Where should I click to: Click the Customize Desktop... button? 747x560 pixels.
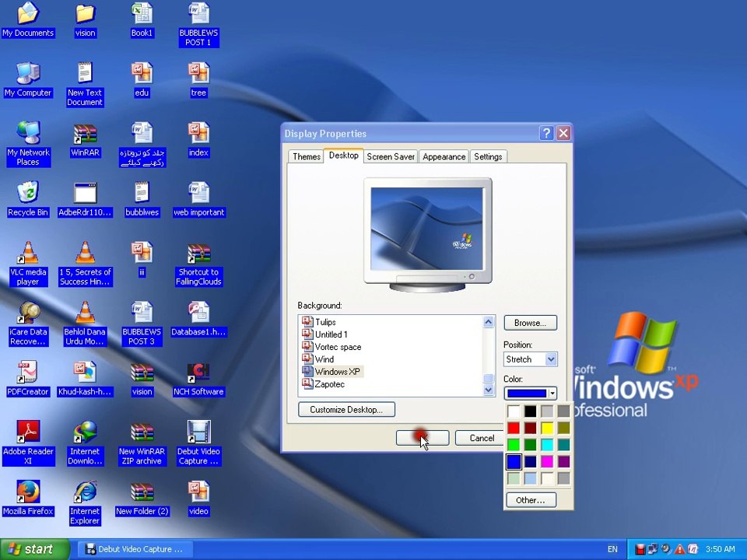pos(346,410)
